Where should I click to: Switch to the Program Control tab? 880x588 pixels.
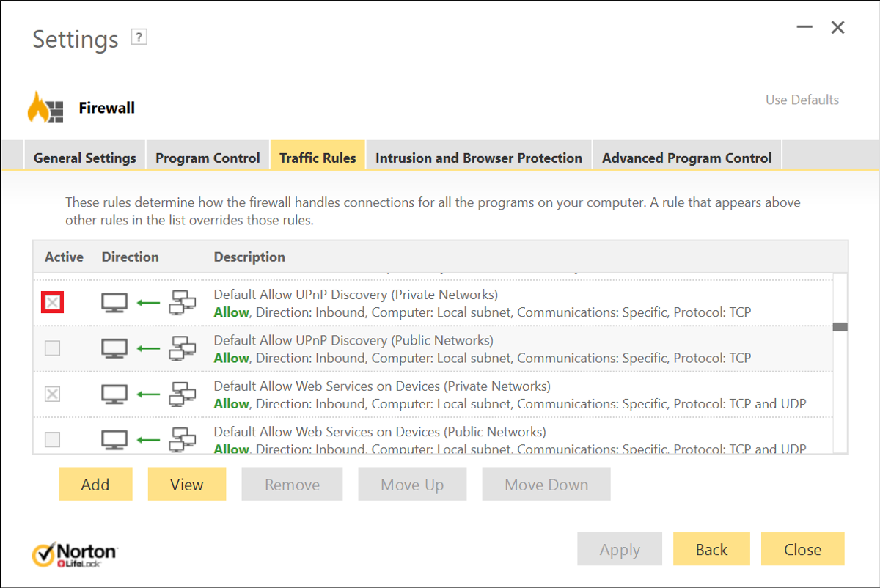point(208,156)
